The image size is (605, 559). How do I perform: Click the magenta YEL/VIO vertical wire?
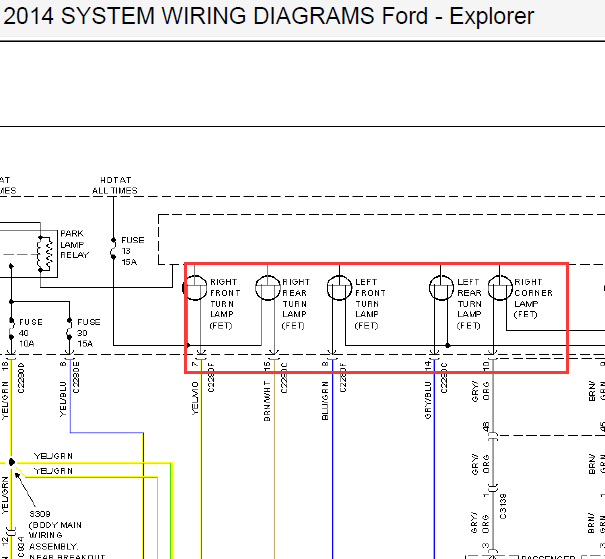pyautogui.click(x=201, y=459)
